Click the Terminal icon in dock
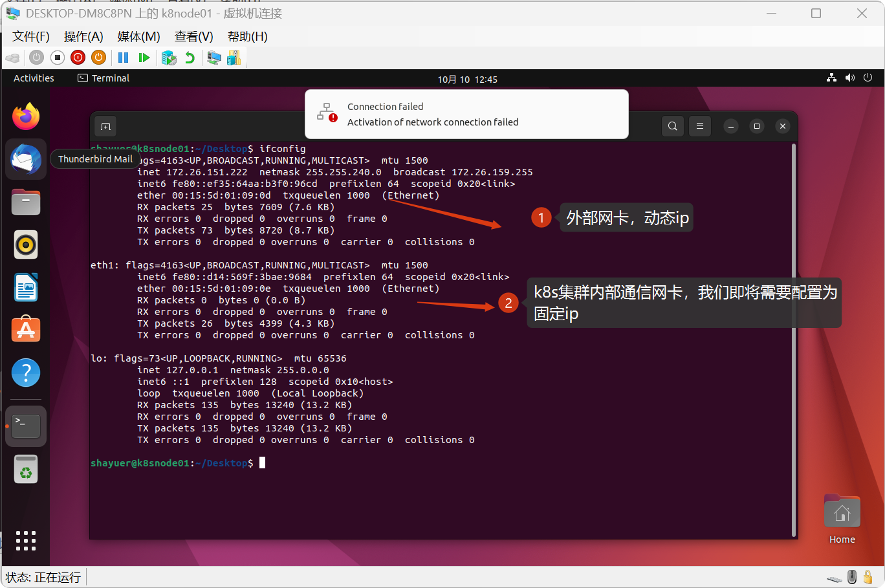 pyautogui.click(x=26, y=426)
